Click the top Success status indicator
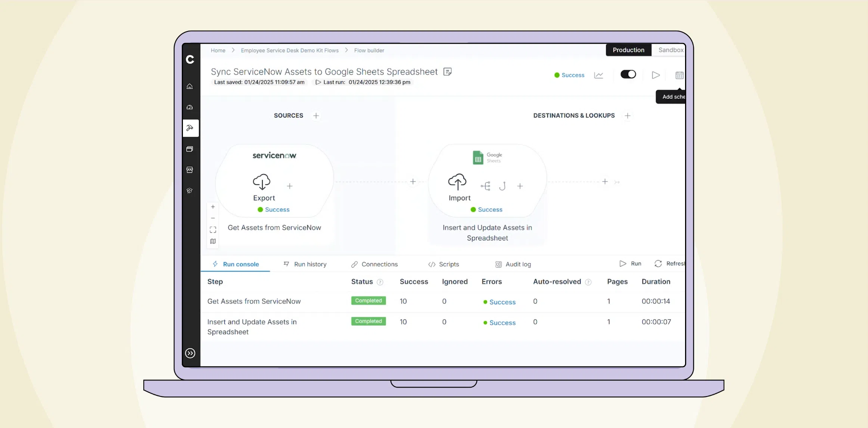Viewport: 868px width, 428px height. [x=569, y=75]
